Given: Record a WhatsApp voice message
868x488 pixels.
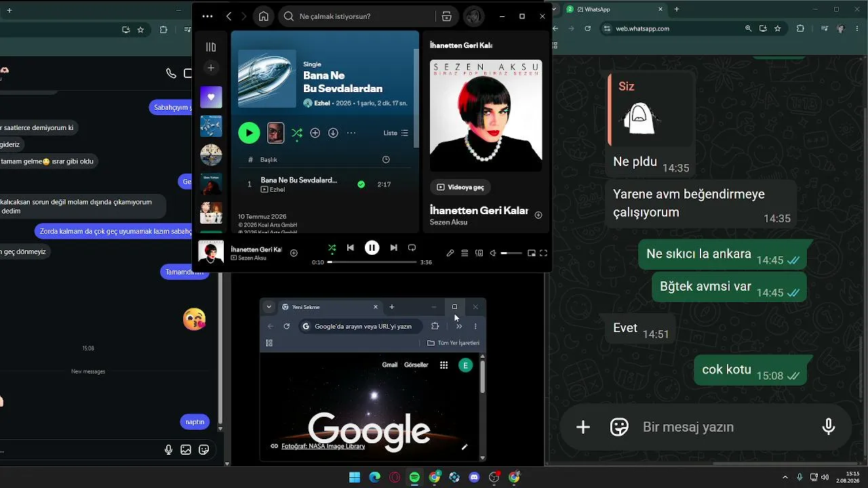Looking at the screenshot, I should (829, 427).
